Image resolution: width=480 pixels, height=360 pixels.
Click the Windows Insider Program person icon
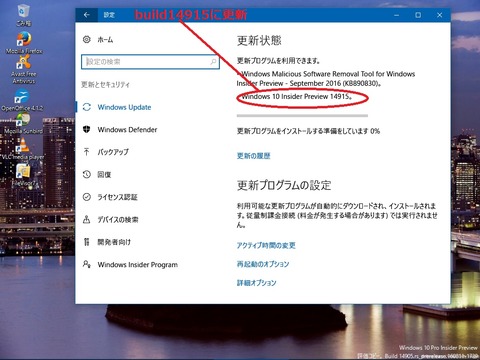tap(87, 264)
